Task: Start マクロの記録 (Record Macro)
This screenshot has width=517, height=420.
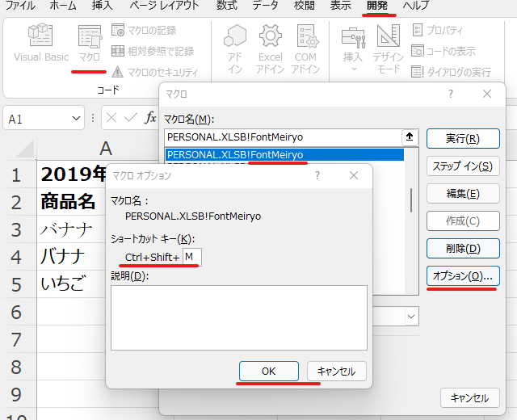Action: tap(144, 31)
